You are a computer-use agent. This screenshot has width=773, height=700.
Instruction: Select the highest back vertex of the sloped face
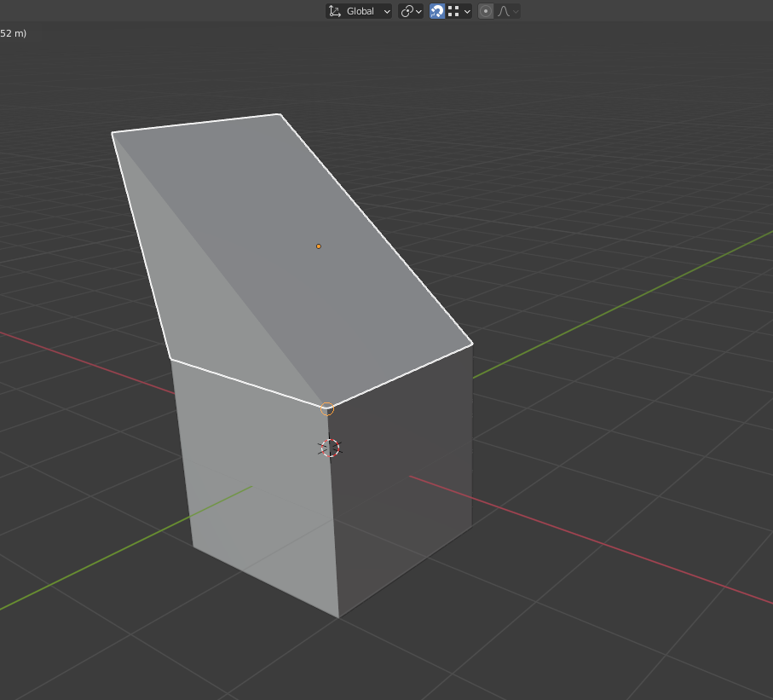coord(280,114)
